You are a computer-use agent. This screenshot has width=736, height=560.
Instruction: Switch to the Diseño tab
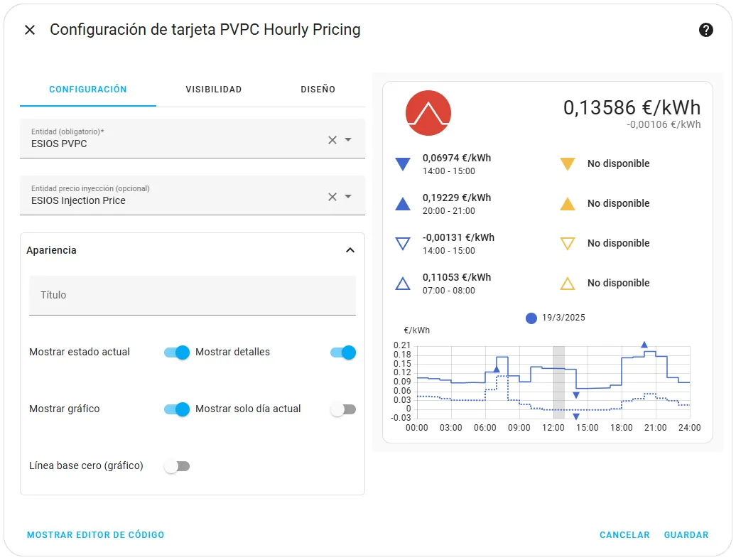click(x=318, y=89)
